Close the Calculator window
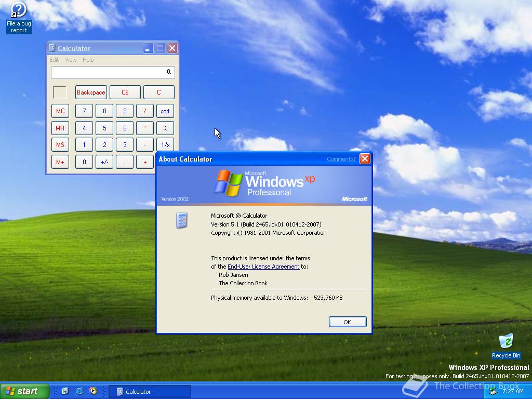This screenshot has height=399, width=532. pos(172,48)
